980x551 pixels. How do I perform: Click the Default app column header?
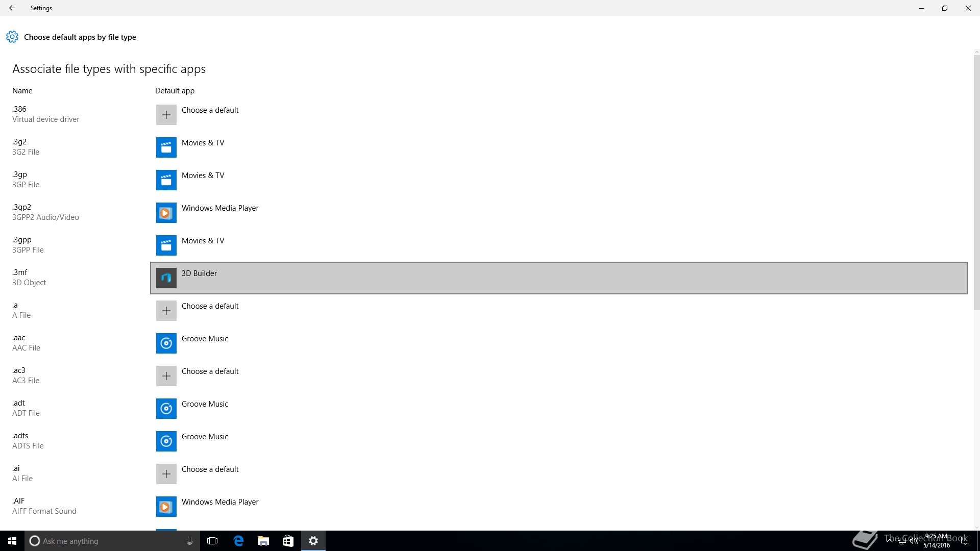click(x=175, y=91)
